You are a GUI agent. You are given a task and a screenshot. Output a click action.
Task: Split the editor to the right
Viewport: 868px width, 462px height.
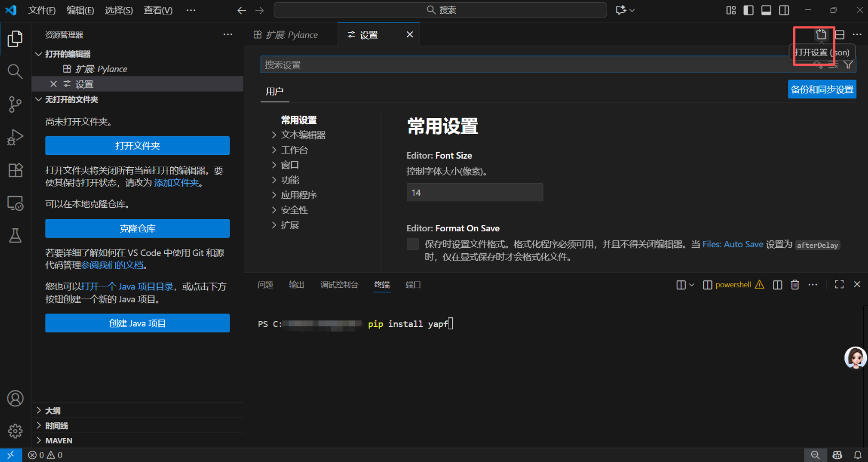tap(840, 35)
